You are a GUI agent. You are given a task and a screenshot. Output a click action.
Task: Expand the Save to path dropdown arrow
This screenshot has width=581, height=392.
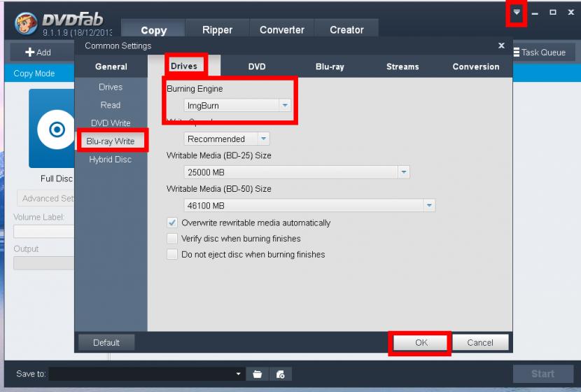pos(238,374)
